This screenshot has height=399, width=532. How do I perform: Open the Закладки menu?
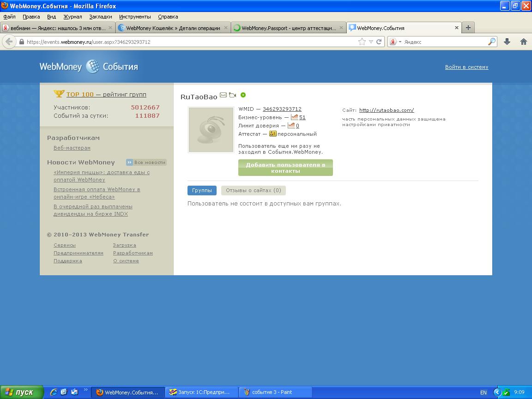click(100, 17)
